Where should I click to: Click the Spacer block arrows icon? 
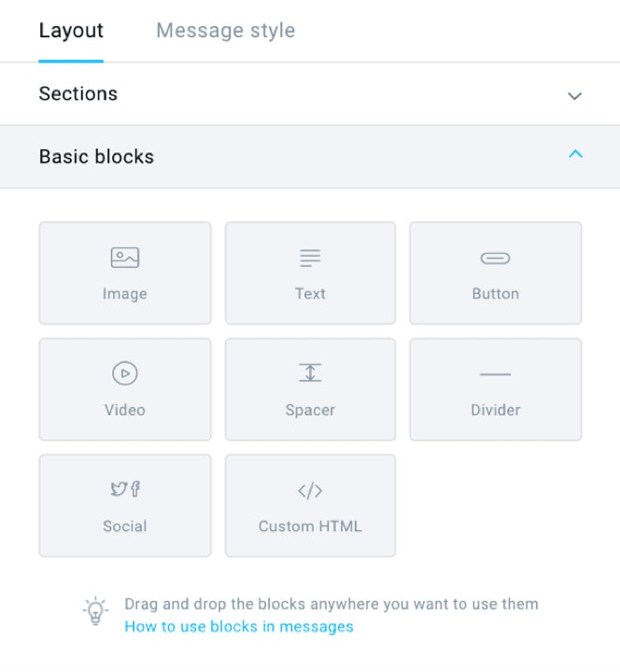[310, 372]
